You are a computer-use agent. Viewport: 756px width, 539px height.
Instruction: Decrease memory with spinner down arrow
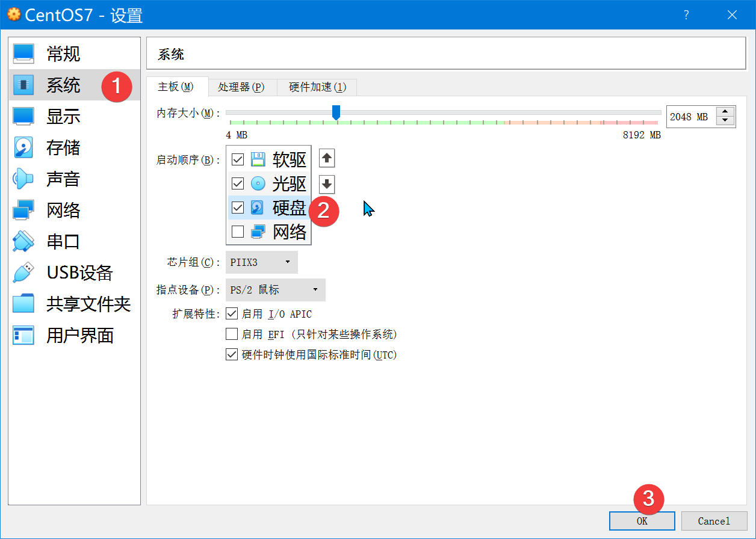(726, 121)
